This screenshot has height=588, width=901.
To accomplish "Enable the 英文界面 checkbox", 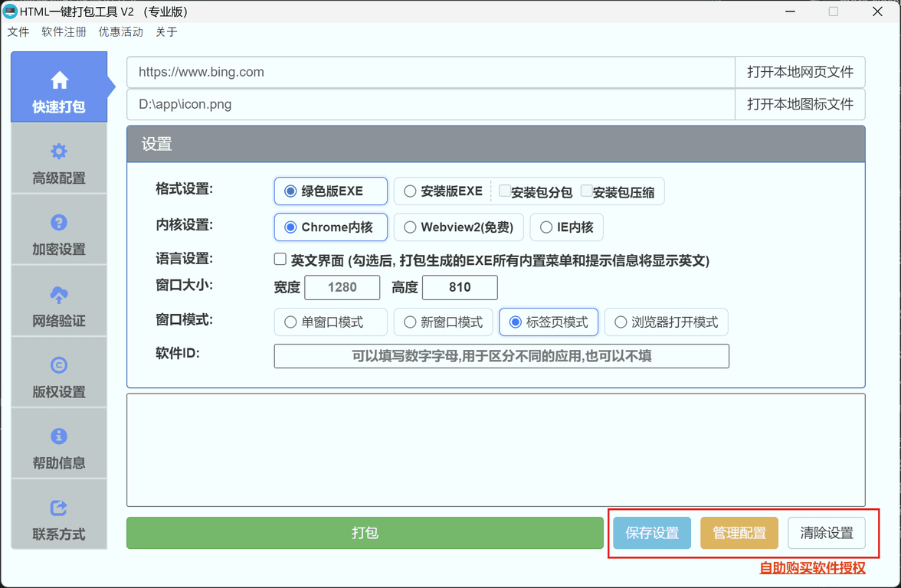I will (x=280, y=260).
